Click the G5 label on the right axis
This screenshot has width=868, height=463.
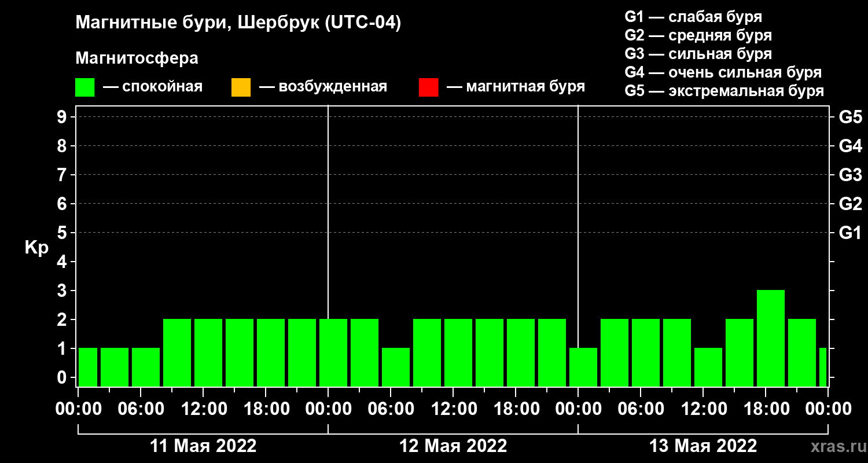(850, 117)
